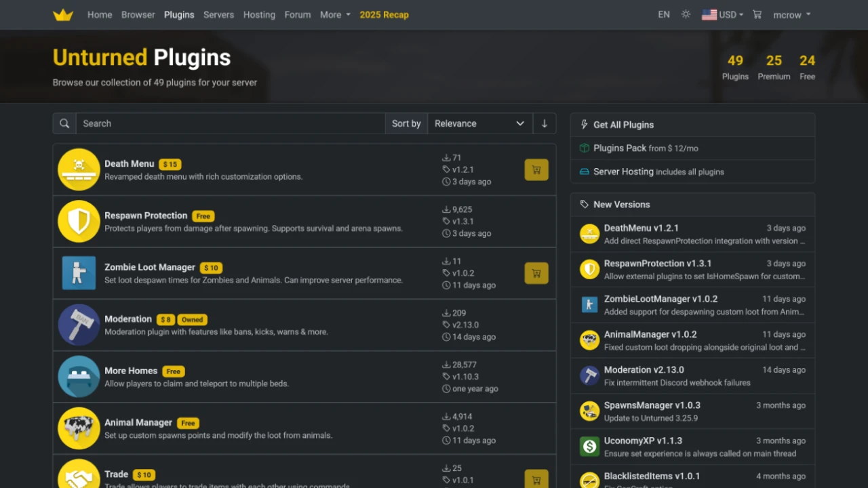
Task: Click the search magnifier icon
Action: point(64,123)
